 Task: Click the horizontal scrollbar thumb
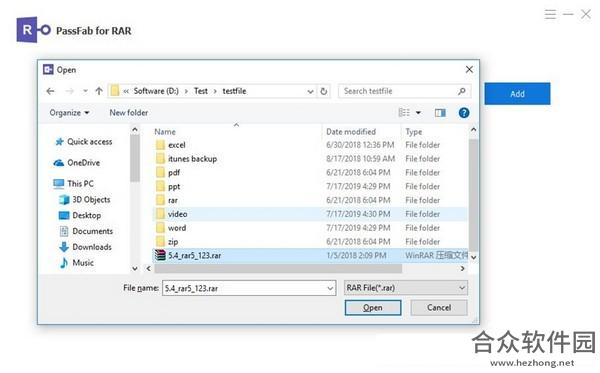(278, 269)
